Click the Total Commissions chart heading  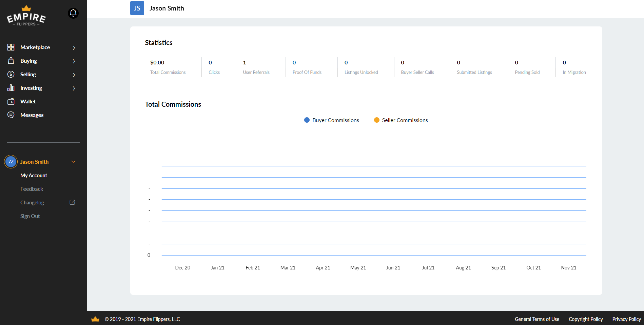tap(173, 104)
